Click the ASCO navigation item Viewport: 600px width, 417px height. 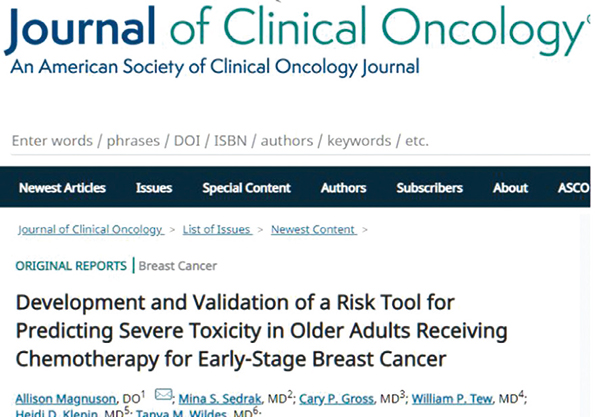(574, 188)
